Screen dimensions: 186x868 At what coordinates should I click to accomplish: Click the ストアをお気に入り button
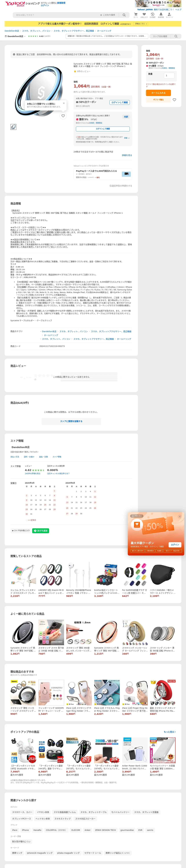(x=21, y=531)
